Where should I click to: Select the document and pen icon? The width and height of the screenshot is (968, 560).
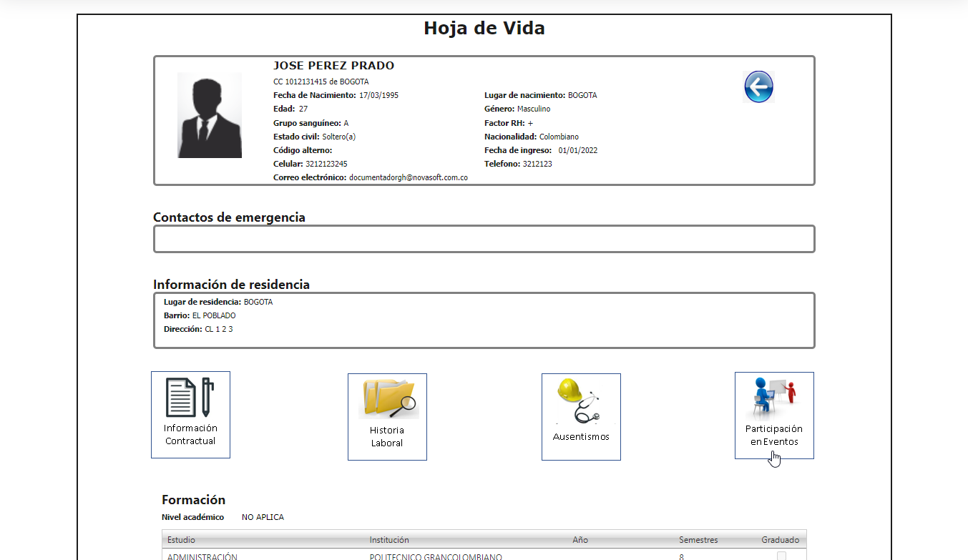click(x=190, y=398)
